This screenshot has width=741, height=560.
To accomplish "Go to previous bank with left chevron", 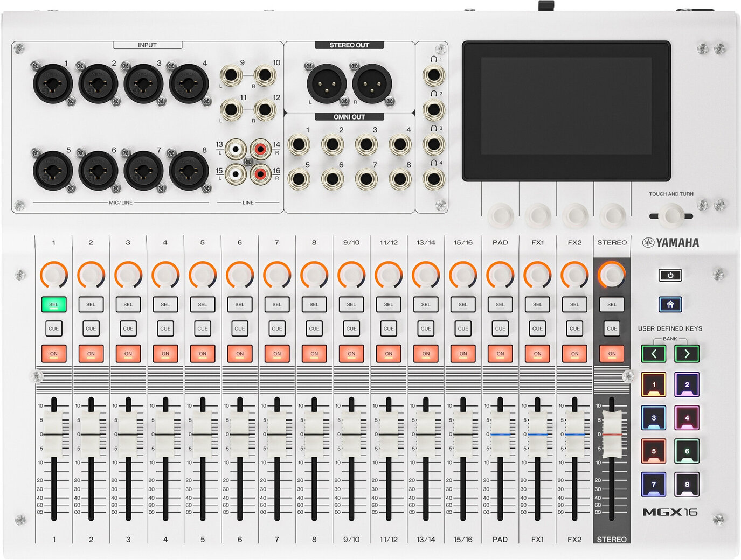I will [x=654, y=354].
